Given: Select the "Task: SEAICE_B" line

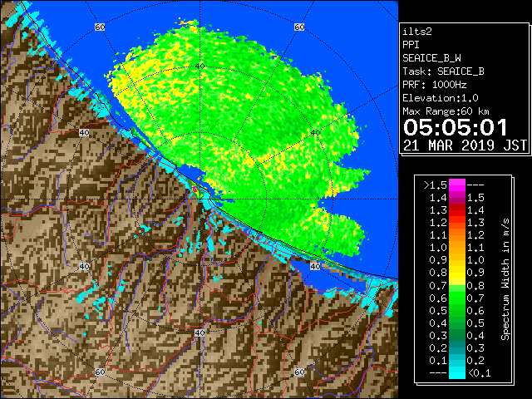Looking at the screenshot, I should 443,71.
